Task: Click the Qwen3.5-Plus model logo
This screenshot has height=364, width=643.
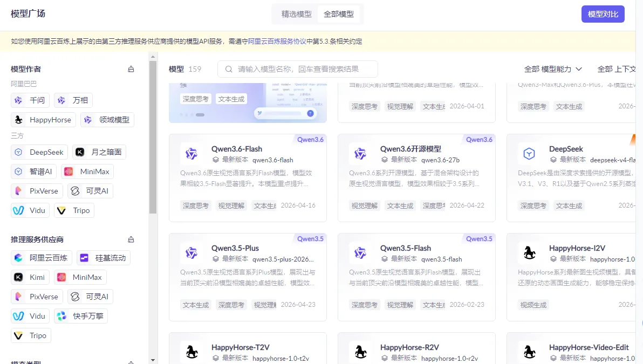Action: [x=191, y=253]
